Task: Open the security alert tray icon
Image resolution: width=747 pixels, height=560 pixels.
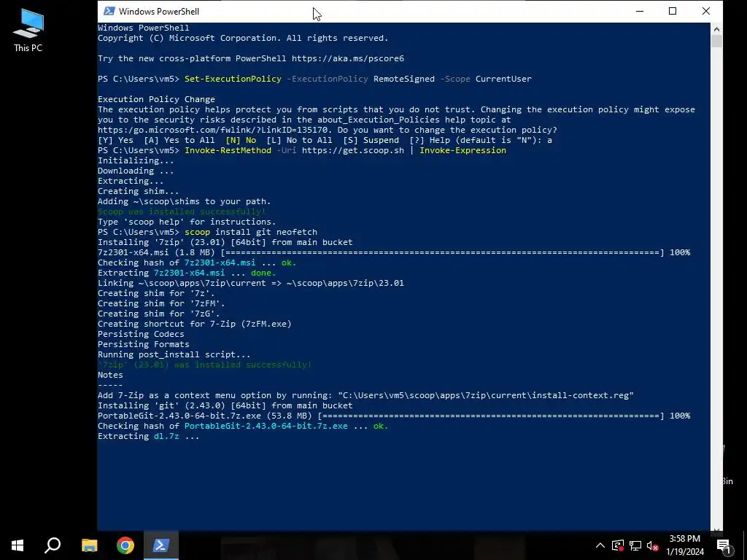Action: pos(618,545)
